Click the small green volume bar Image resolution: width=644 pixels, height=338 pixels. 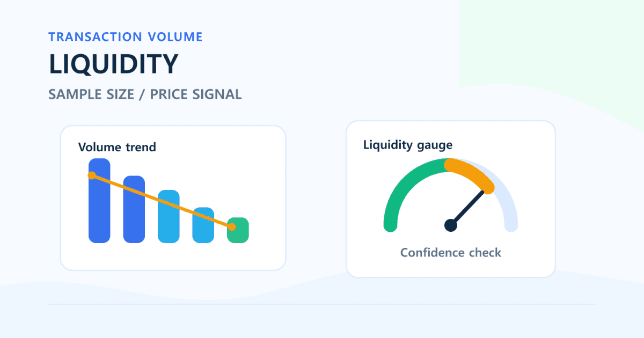[238, 230]
